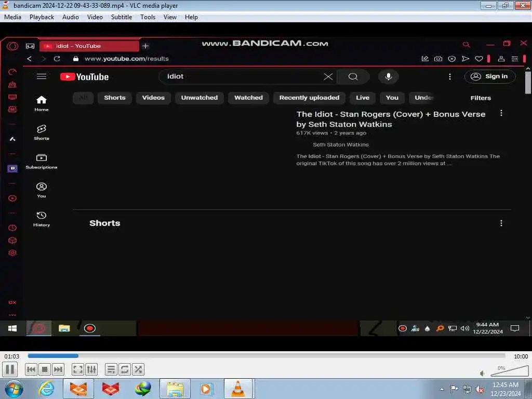Click the browser back arrow

(x=30, y=59)
